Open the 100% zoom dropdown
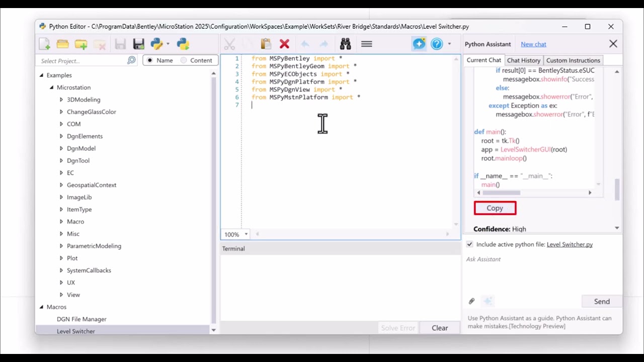The image size is (644, 362). click(246, 234)
